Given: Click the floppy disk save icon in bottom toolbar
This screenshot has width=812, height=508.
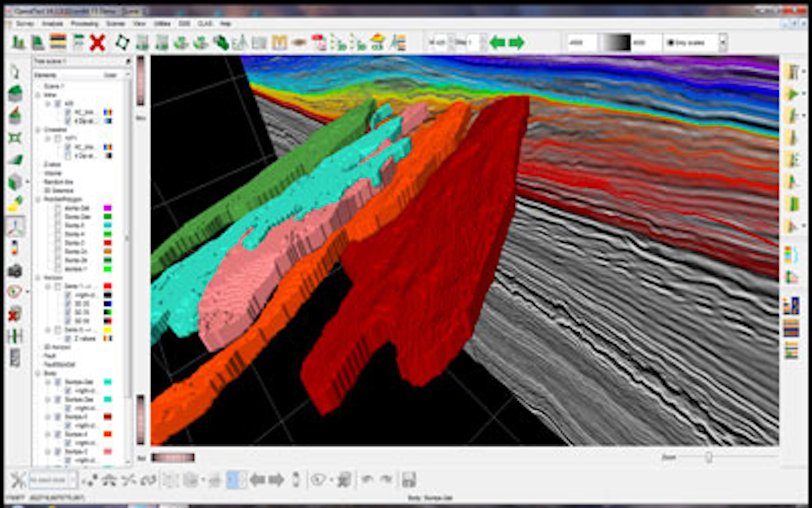Looking at the screenshot, I should 409,480.
